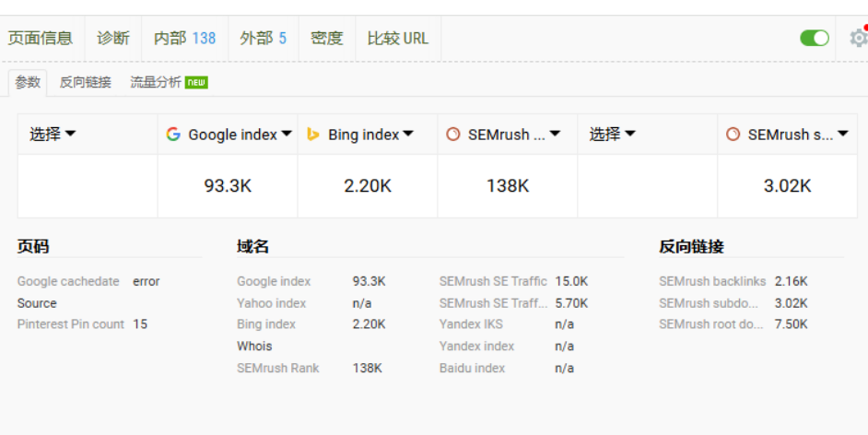Click the Yahoo index label
This screenshot has width=868, height=435.
coord(271,303)
